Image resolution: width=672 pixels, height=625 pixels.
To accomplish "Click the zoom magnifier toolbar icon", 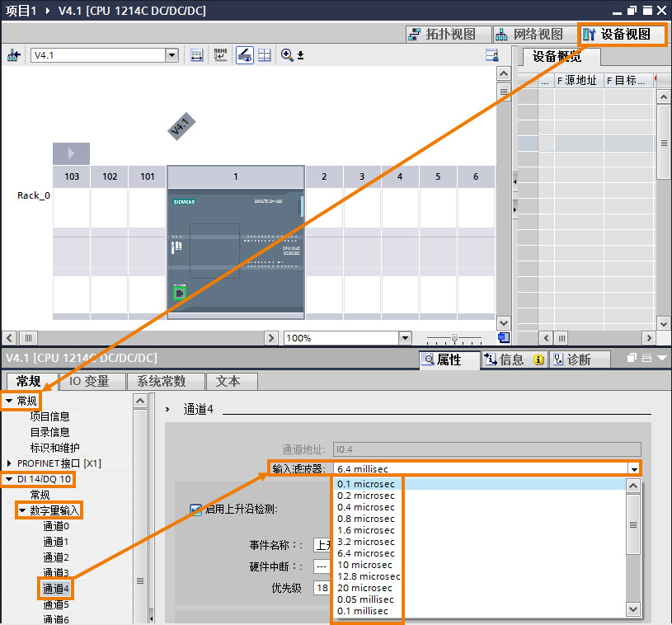I will [x=287, y=55].
